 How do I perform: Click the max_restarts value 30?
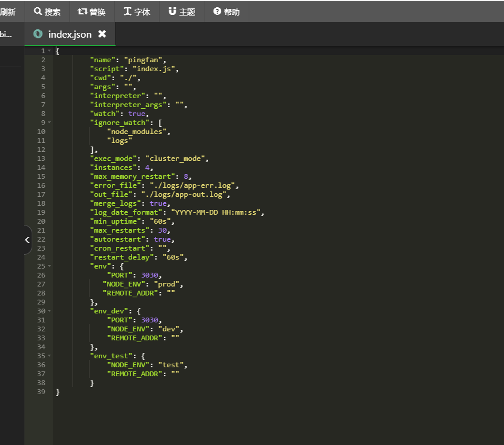point(162,230)
